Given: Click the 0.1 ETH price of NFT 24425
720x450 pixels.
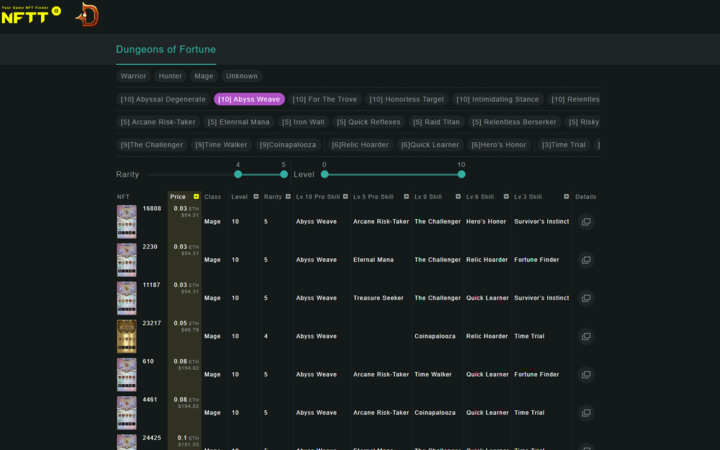Looking at the screenshot, I should pos(188,438).
